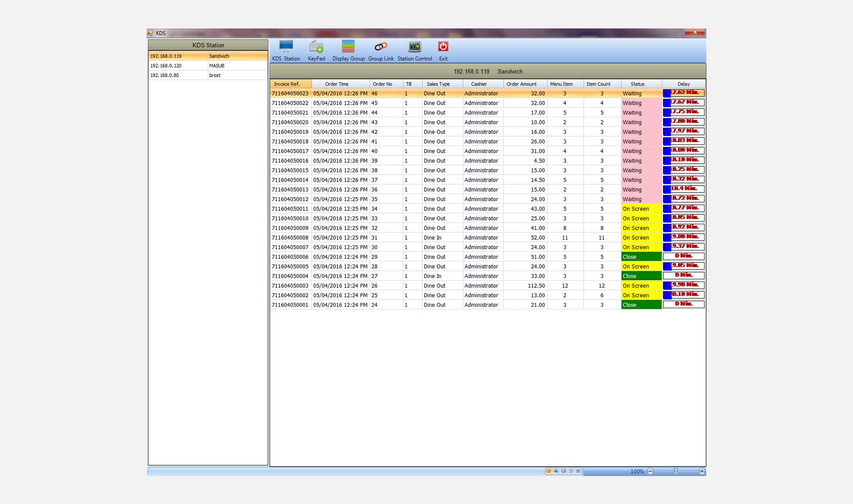
Task: Click the Status column header
Action: [x=641, y=84]
